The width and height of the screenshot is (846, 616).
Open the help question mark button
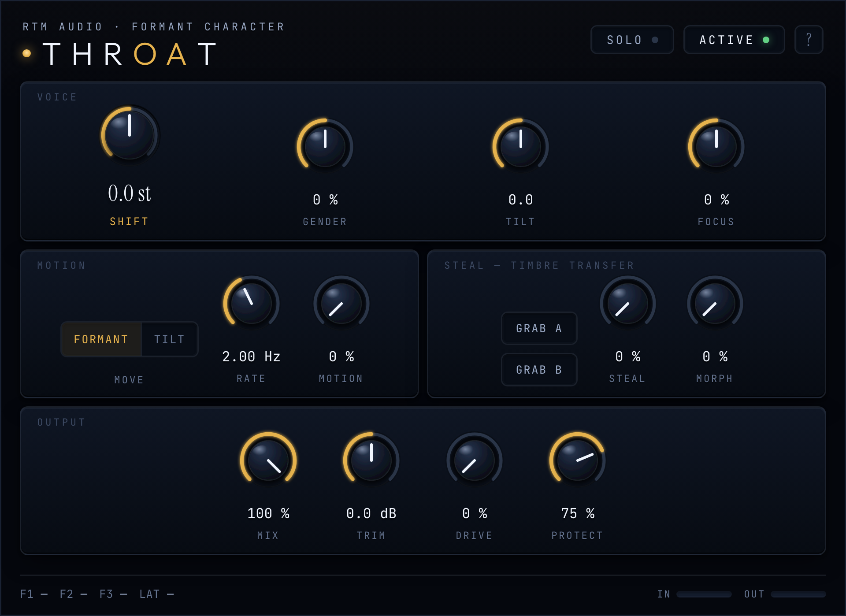pyautogui.click(x=809, y=40)
